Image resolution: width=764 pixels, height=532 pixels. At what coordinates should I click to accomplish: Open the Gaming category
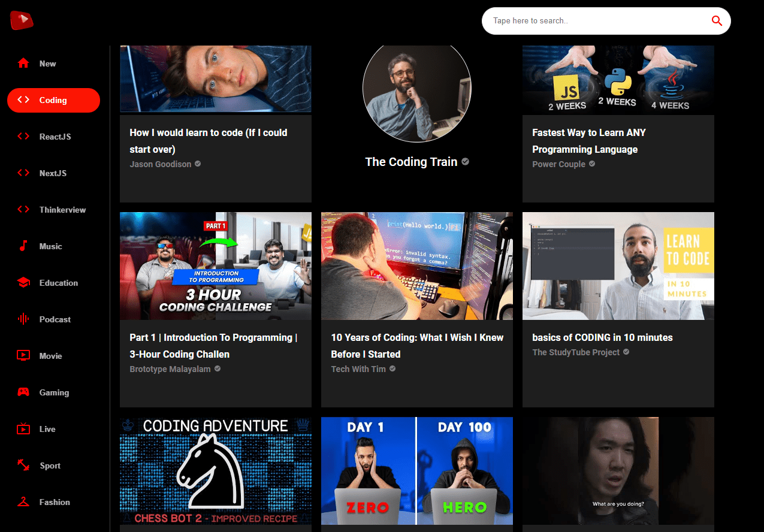click(x=55, y=392)
